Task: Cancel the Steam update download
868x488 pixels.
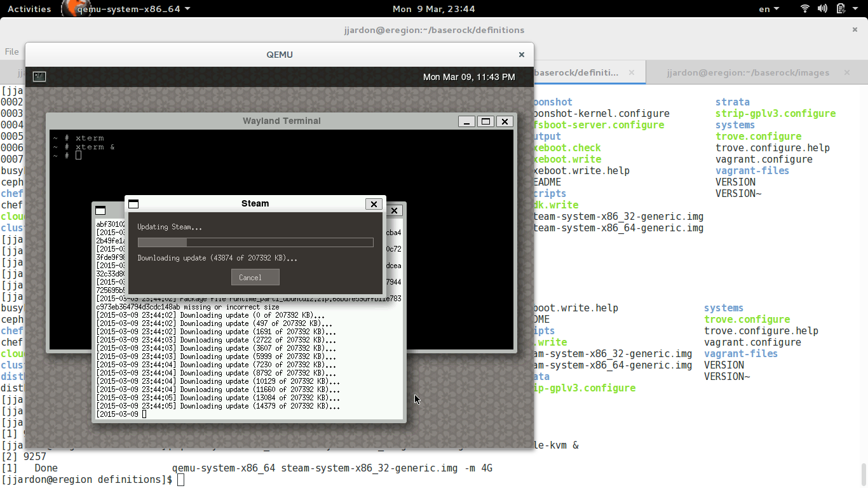Action: click(x=255, y=277)
